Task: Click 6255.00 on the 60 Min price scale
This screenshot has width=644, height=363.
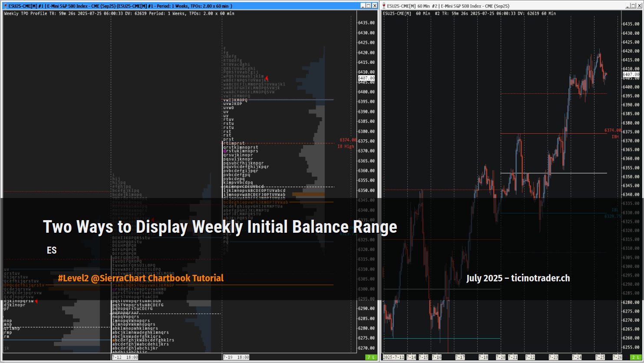Action: pos(630,347)
